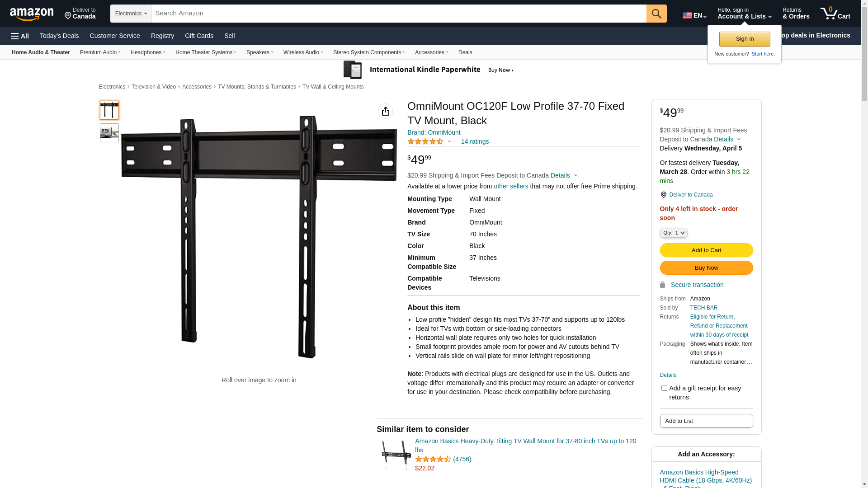This screenshot has height=488, width=868.
Task: Open Today's Deals in the navigation bar
Action: pos(59,36)
